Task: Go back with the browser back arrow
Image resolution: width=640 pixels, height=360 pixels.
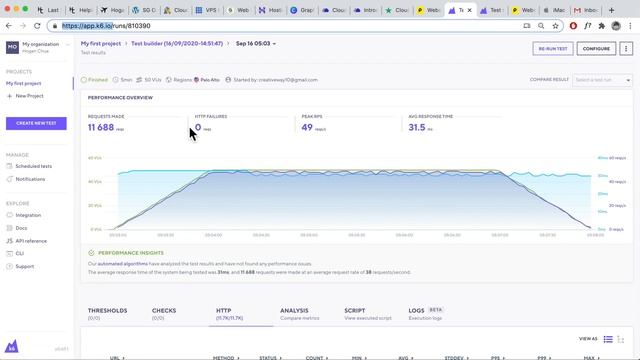Action: (x=9, y=26)
